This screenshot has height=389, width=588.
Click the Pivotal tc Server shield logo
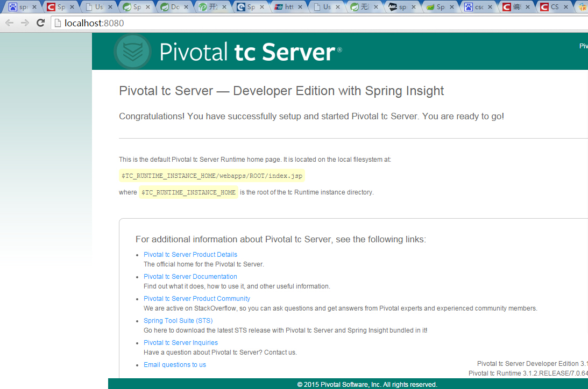point(132,51)
